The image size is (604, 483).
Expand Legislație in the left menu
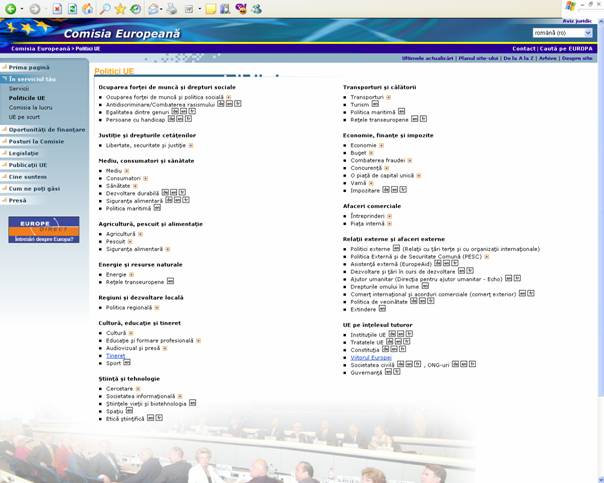click(23, 153)
